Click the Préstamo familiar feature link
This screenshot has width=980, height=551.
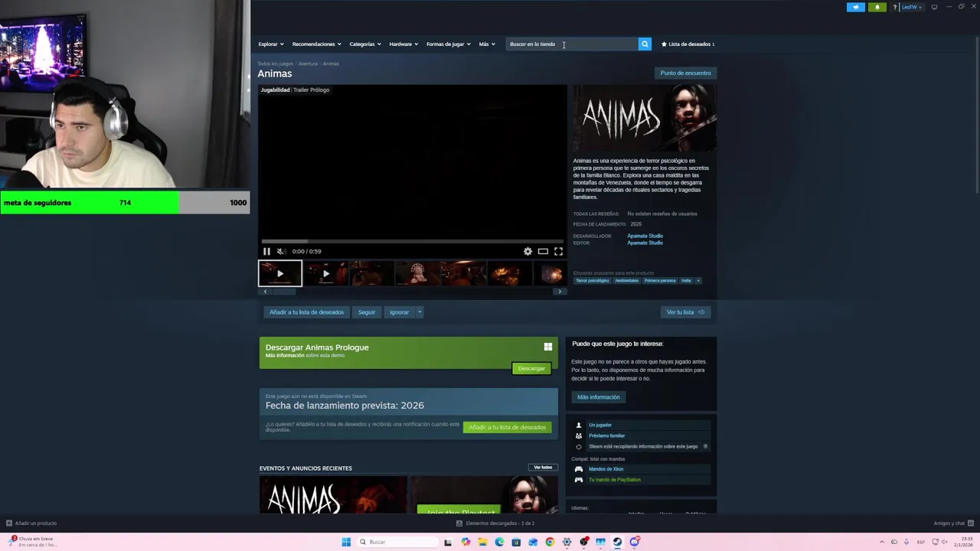(x=606, y=435)
